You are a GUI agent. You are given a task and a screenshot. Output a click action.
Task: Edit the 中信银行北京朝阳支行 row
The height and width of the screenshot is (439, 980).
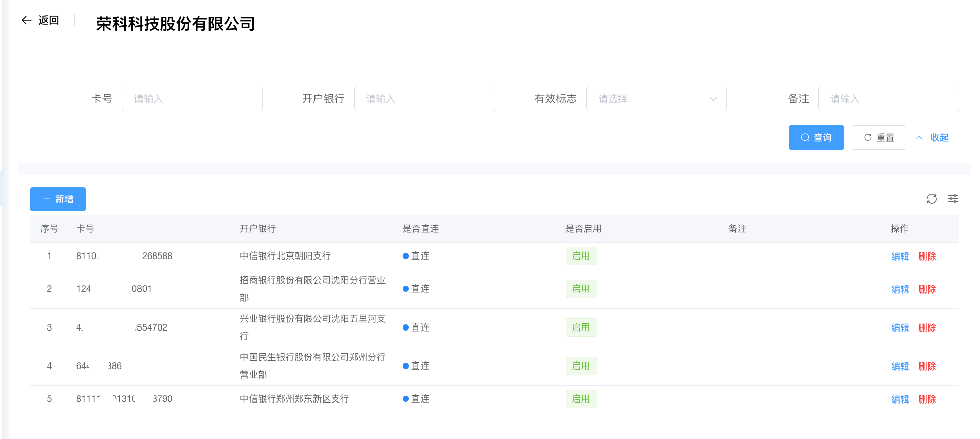click(900, 257)
